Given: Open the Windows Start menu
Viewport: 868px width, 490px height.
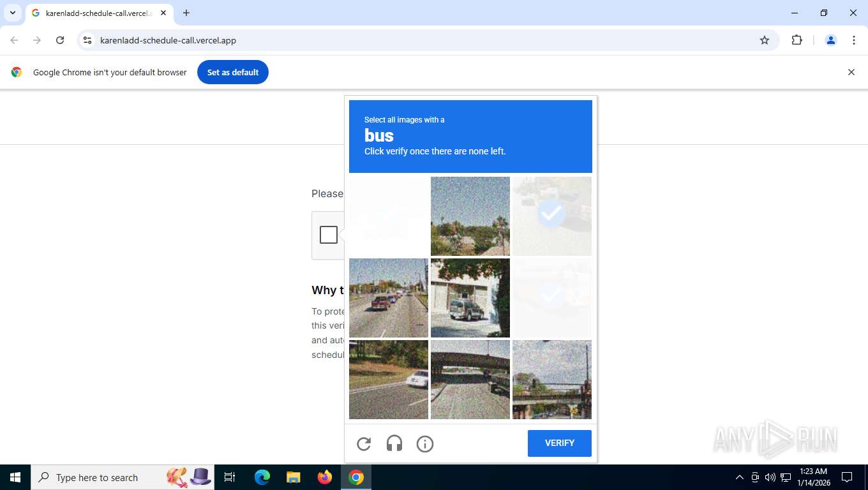Looking at the screenshot, I should (x=15, y=477).
